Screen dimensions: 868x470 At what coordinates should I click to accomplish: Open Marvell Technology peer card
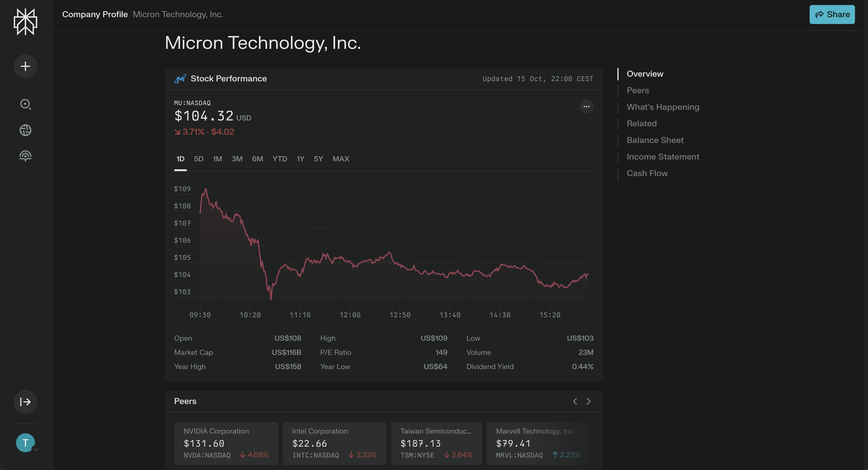coord(538,443)
